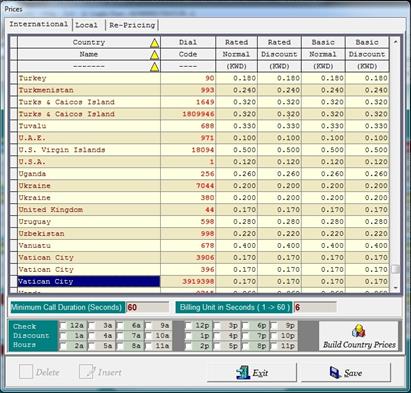Screen dimensions: 411x393
Task: Click sort triangle beside Name header
Action: coord(154,55)
